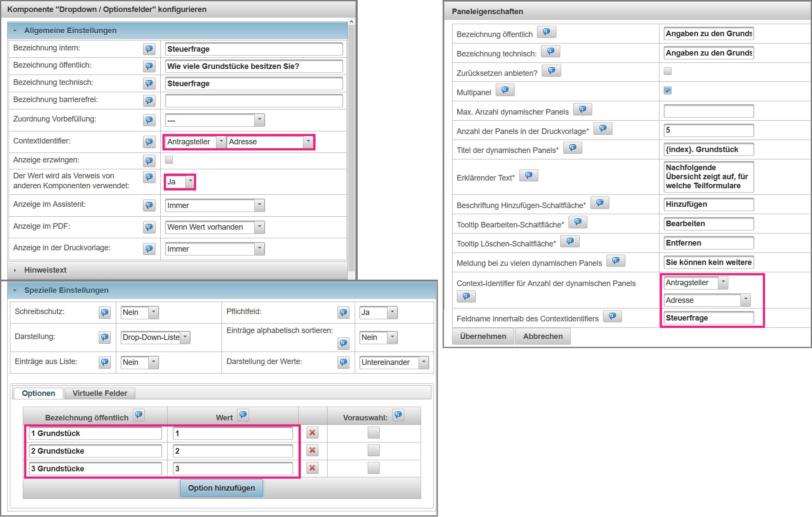Screen dimensions: 812x517
Task: Show help for Multipanel property
Action: (x=505, y=90)
